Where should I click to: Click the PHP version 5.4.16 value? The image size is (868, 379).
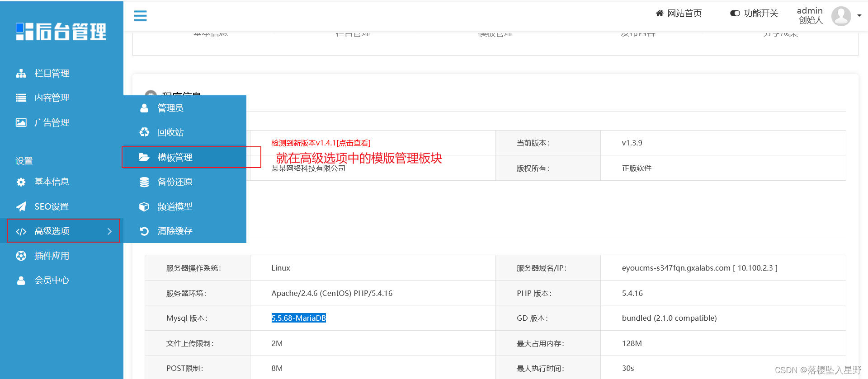click(632, 293)
